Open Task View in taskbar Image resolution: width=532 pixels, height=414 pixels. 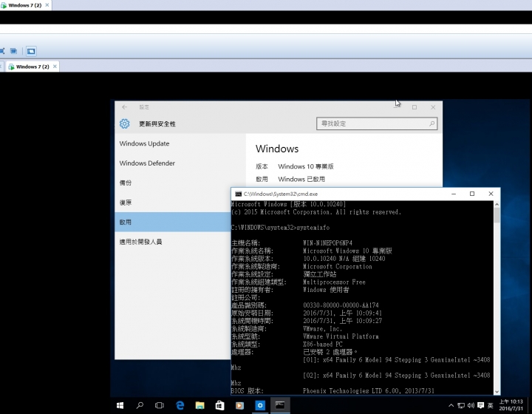(x=159, y=406)
